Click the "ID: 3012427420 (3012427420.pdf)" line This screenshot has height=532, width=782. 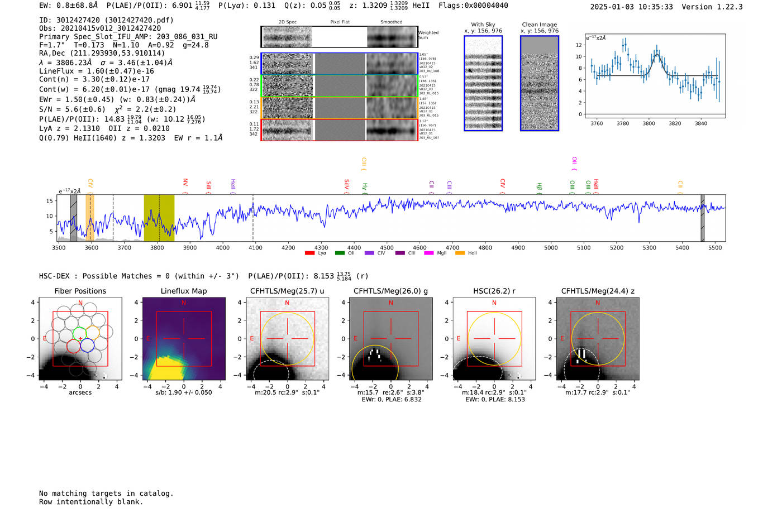106,20
